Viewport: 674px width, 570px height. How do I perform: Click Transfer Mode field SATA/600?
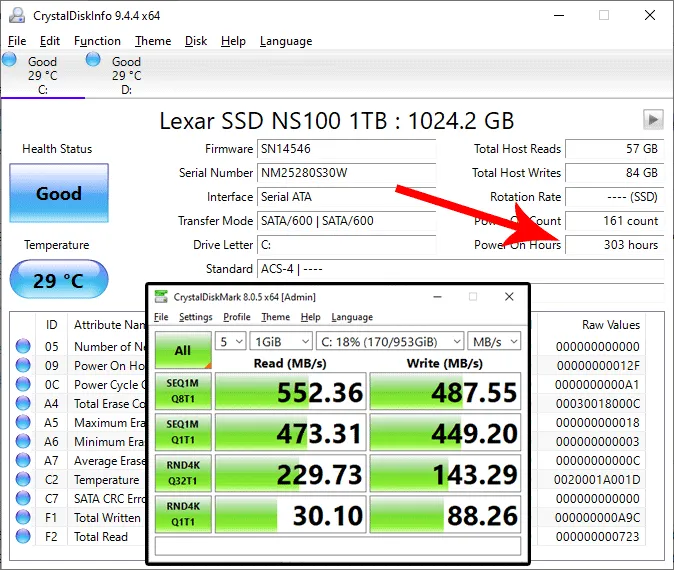(346, 221)
